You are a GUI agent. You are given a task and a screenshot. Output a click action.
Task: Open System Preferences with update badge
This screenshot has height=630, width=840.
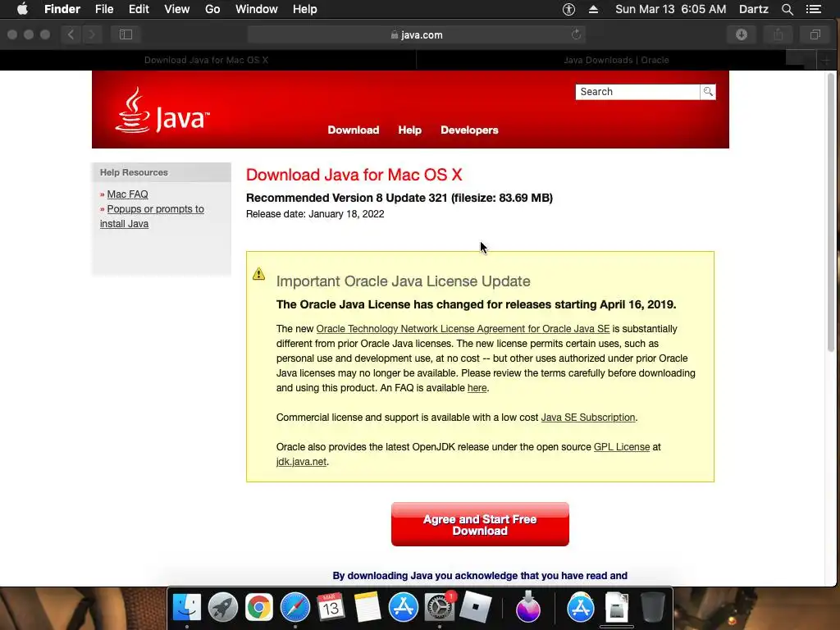point(440,607)
